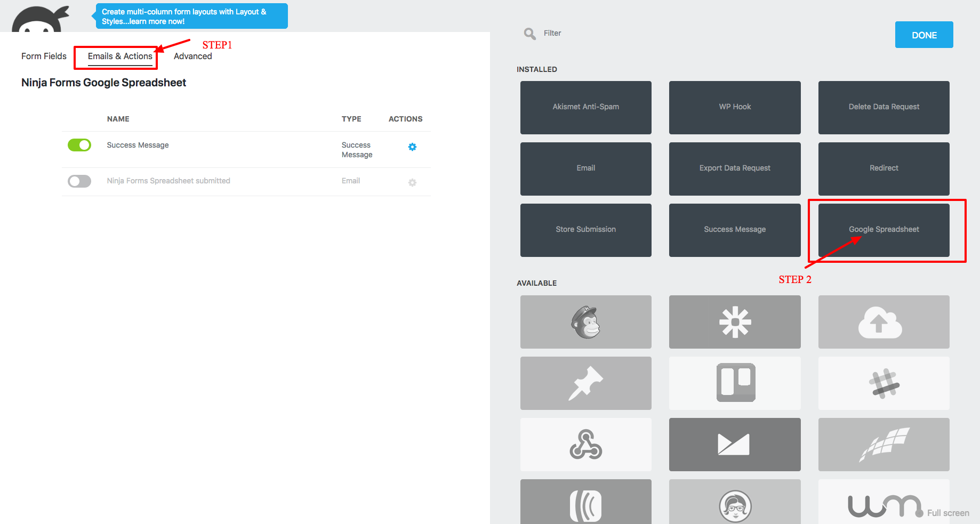Pick the sound-wave icon action tile
This screenshot has height=524, width=980.
click(585, 502)
